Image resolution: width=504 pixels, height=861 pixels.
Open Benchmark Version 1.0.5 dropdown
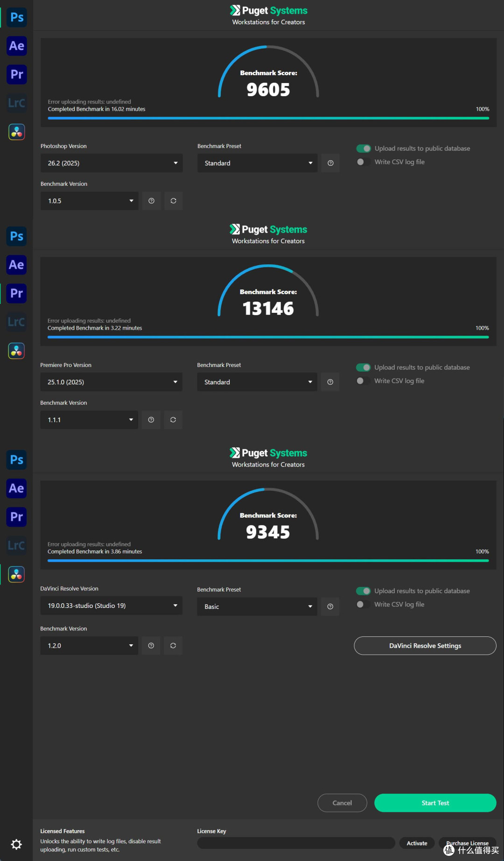point(90,201)
